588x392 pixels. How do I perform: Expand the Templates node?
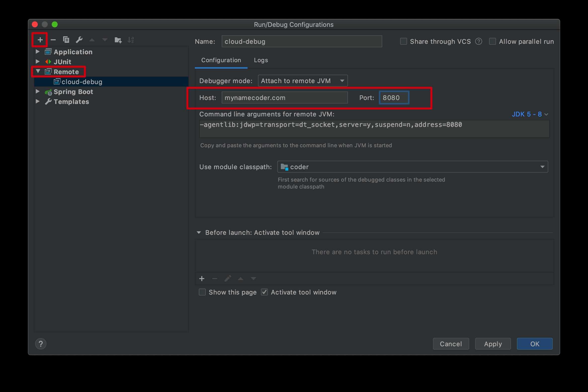point(38,101)
